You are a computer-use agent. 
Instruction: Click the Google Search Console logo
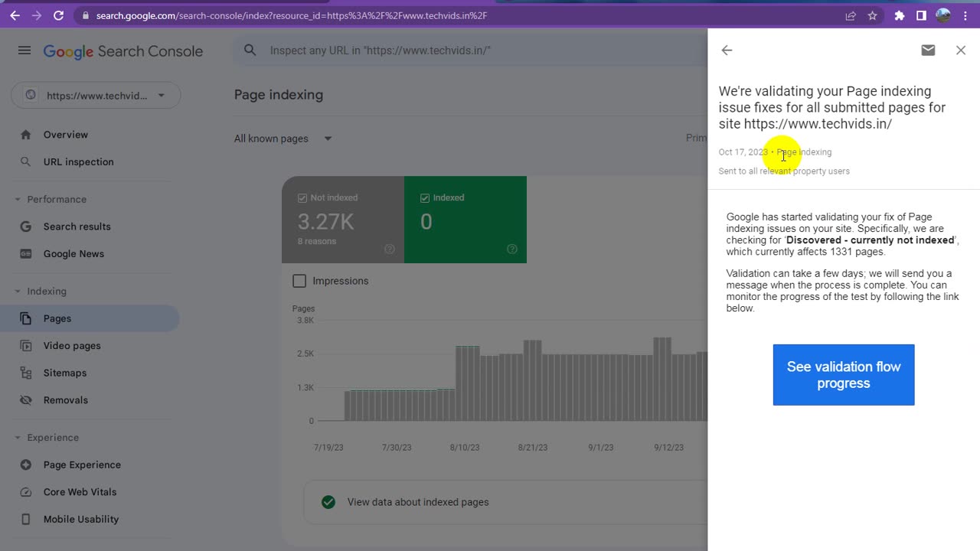pos(122,51)
